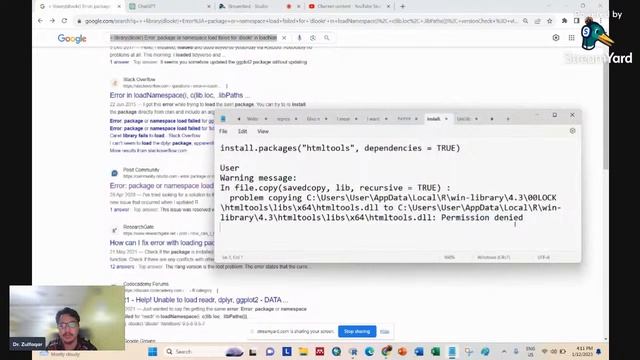640x360 pixels.
Task: Open the R application from taskbar
Action: 353,351
